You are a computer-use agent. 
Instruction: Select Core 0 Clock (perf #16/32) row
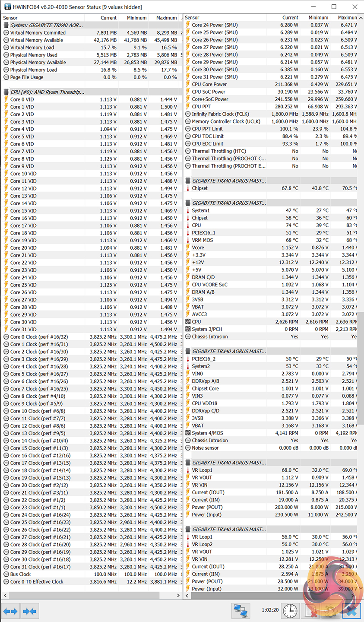pos(92,337)
